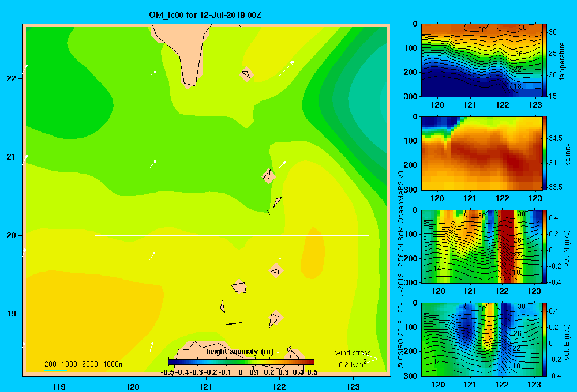This screenshot has width=577, height=392.
Task: Click the 14 contour label in vel. E panel
Action: tap(437, 362)
